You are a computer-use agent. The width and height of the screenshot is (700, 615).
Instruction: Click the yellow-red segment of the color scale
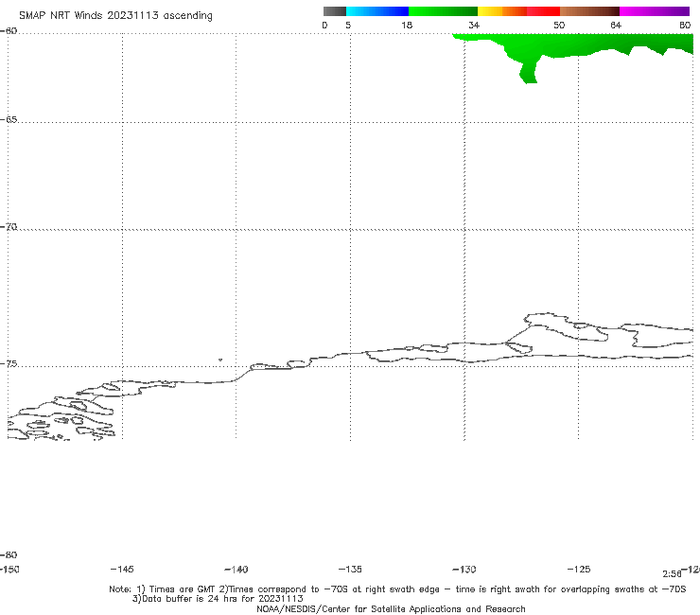[518, 11]
